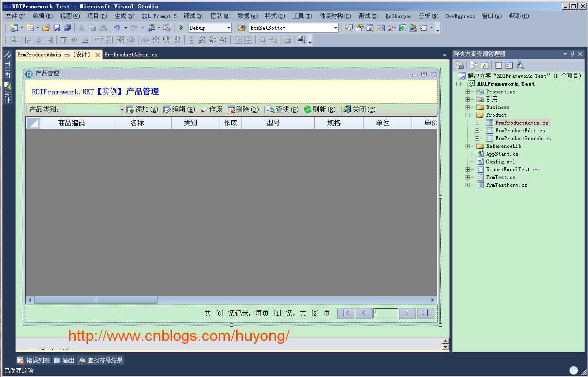Click the Bring to Front layout icon
The width and height of the screenshot is (588, 377).
click(262, 40)
